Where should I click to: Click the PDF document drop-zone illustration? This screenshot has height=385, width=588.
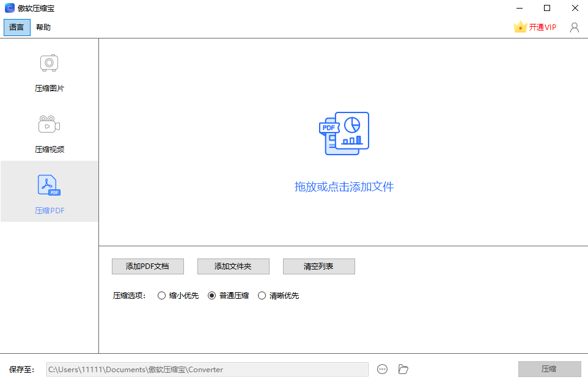point(344,133)
